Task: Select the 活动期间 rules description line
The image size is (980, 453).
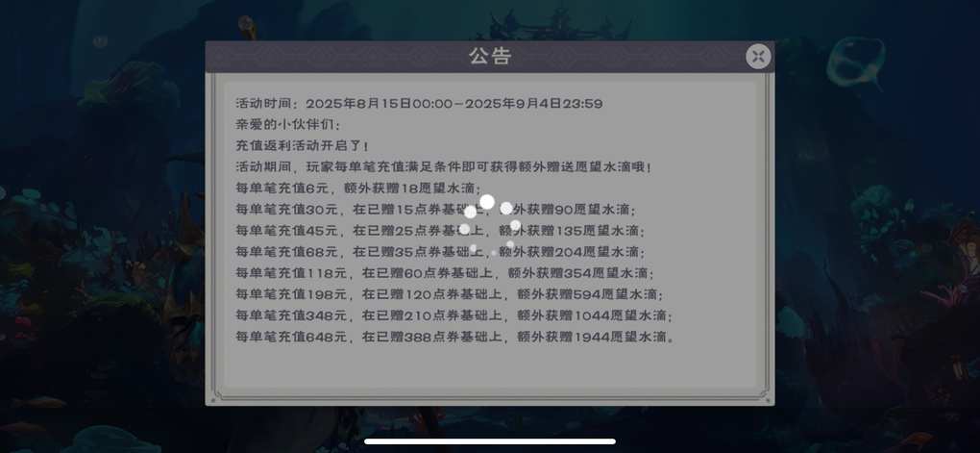Action: pyautogui.click(x=445, y=167)
